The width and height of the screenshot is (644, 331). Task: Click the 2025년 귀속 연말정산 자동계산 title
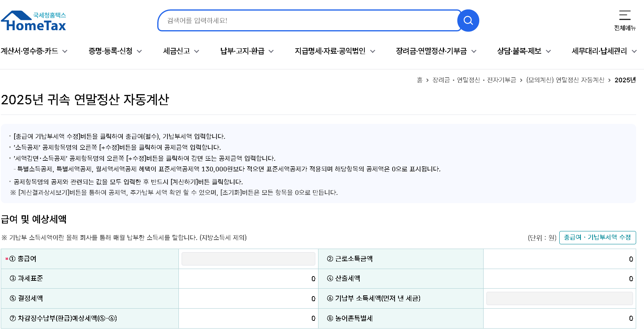(x=85, y=100)
